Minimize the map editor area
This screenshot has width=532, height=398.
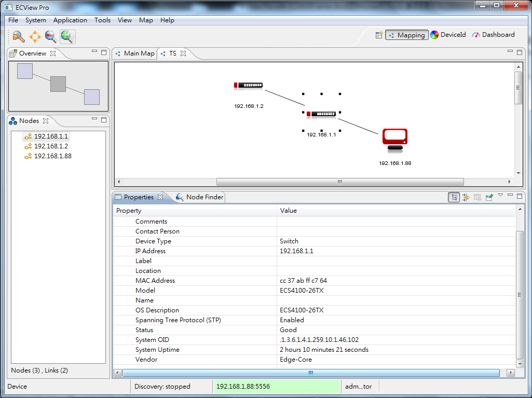510,51
